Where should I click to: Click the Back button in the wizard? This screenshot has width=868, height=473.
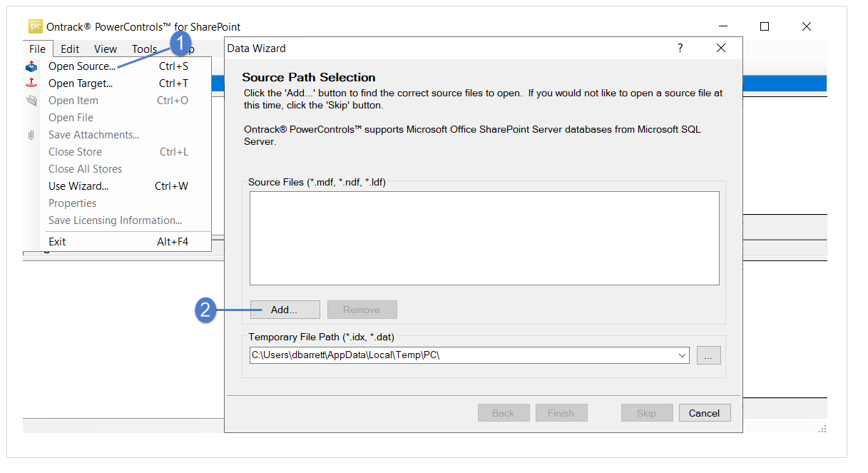(x=504, y=413)
